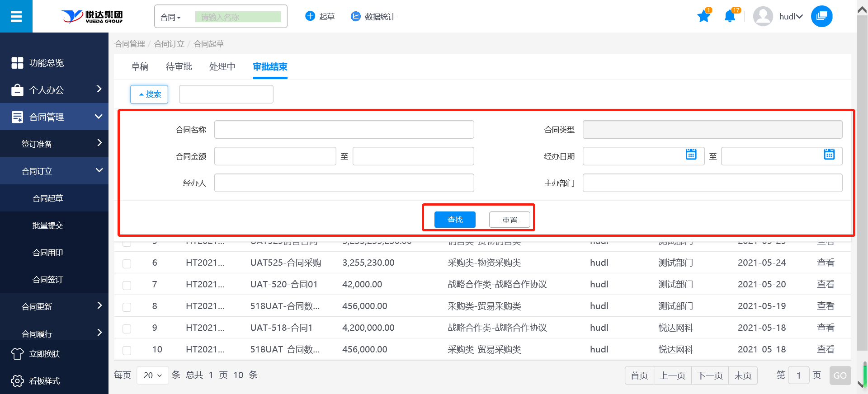Click the blue windows icon at top right
The height and width of the screenshot is (394, 868).
point(821,16)
